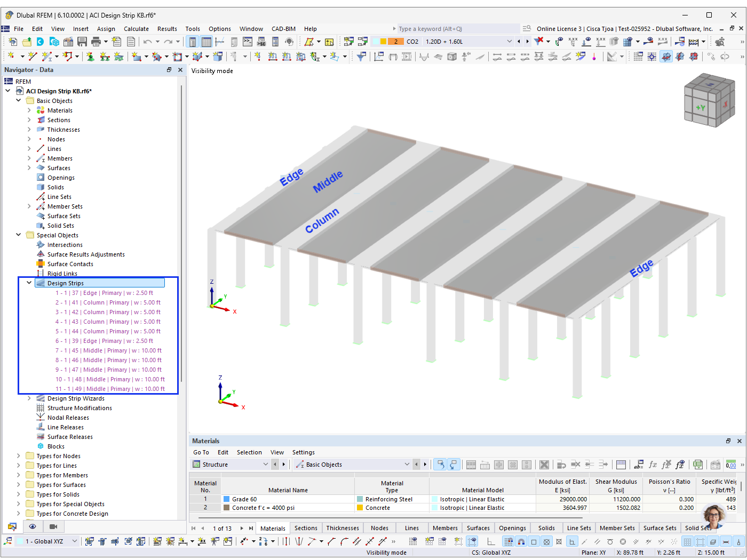This screenshot has height=560, width=747.
Task: Open the Tools menu
Action: click(x=193, y=29)
